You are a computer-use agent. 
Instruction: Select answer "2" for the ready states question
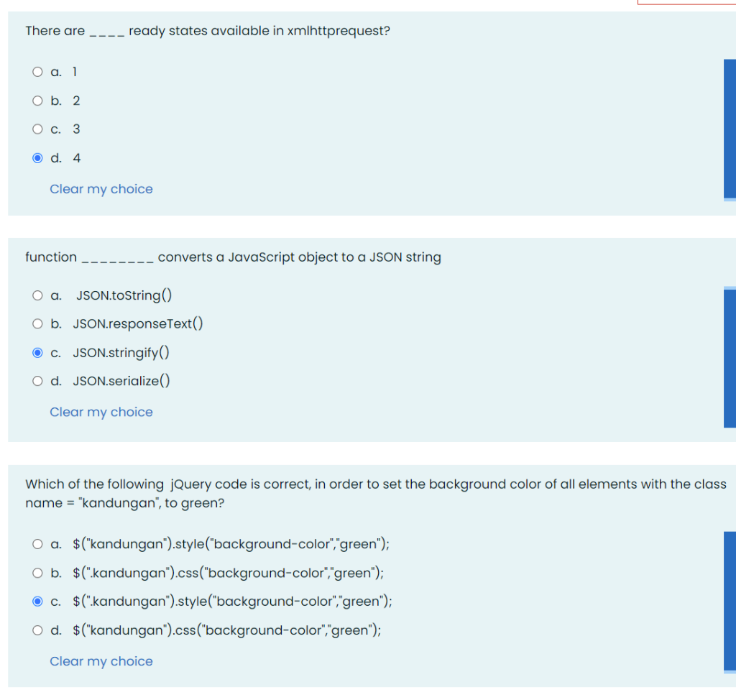click(37, 101)
